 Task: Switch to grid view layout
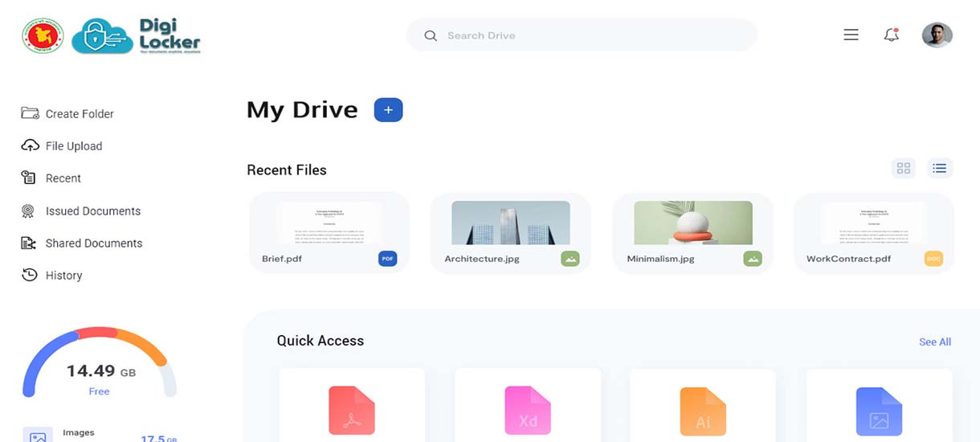point(904,168)
